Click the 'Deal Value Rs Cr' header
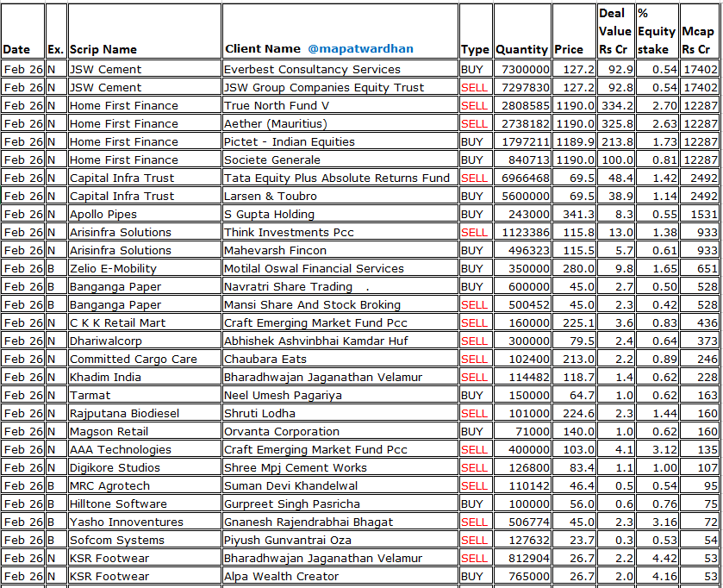Image resolution: width=723 pixels, height=588 pixels. [x=615, y=31]
